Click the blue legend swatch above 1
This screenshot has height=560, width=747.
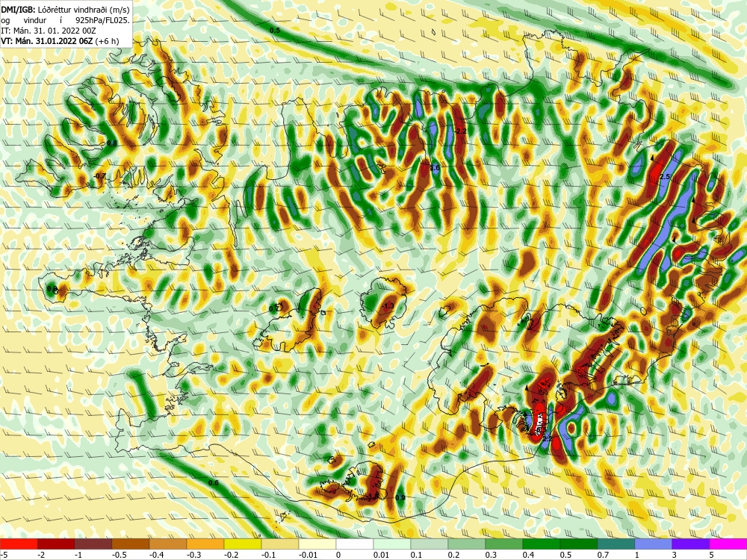[x=654, y=544]
